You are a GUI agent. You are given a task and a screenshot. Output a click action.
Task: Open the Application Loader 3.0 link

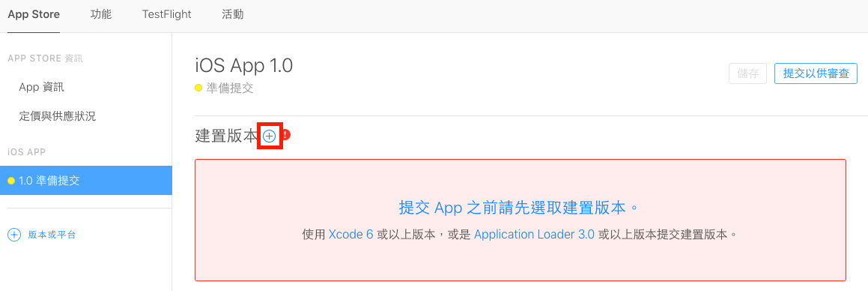(534, 234)
